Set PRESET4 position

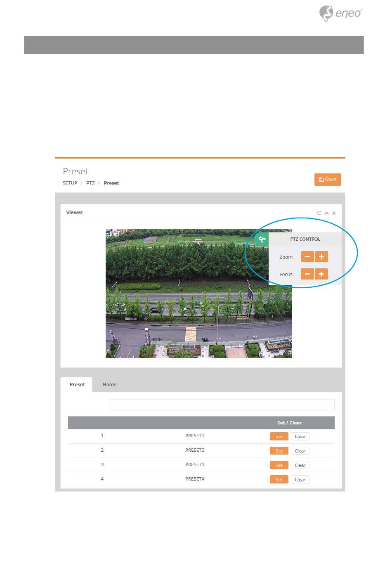pos(279,480)
